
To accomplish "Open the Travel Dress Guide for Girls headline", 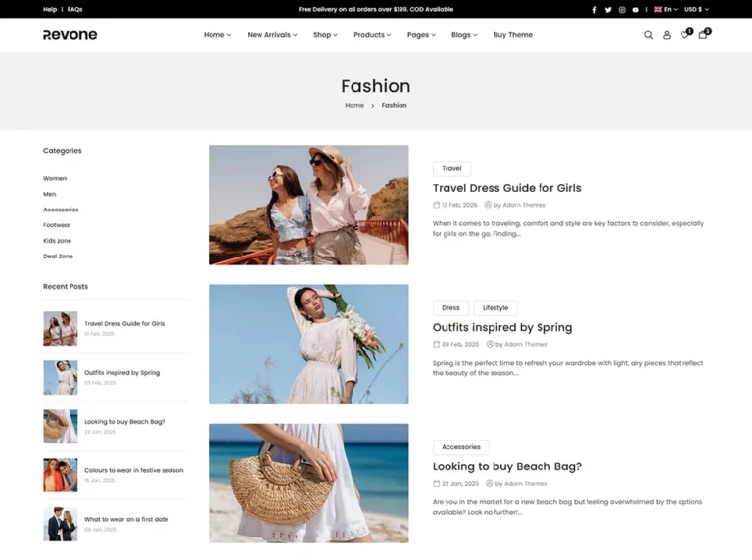I will coord(506,188).
